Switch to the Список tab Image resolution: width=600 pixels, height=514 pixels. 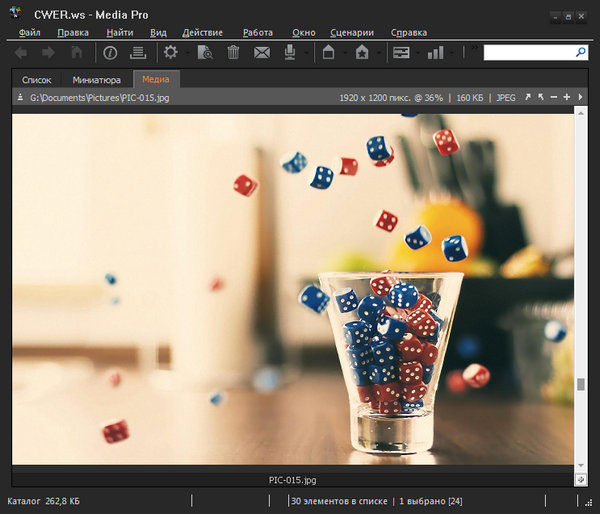point(36,80)
